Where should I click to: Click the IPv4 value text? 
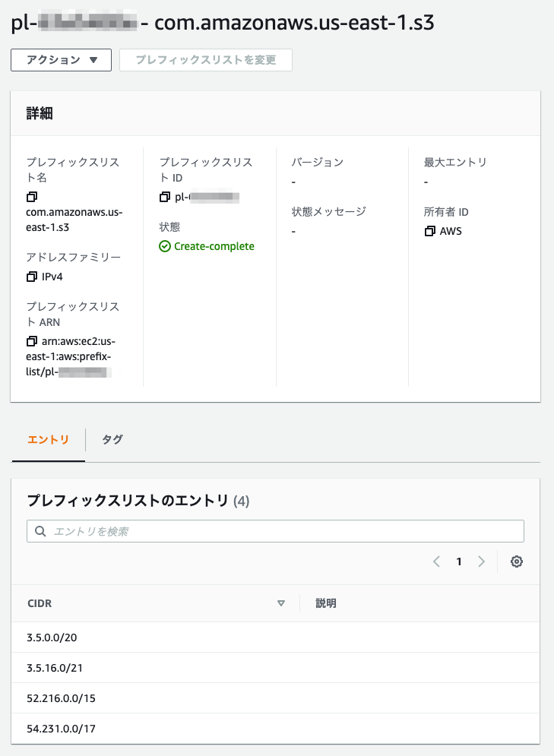(x=52, y=277)
